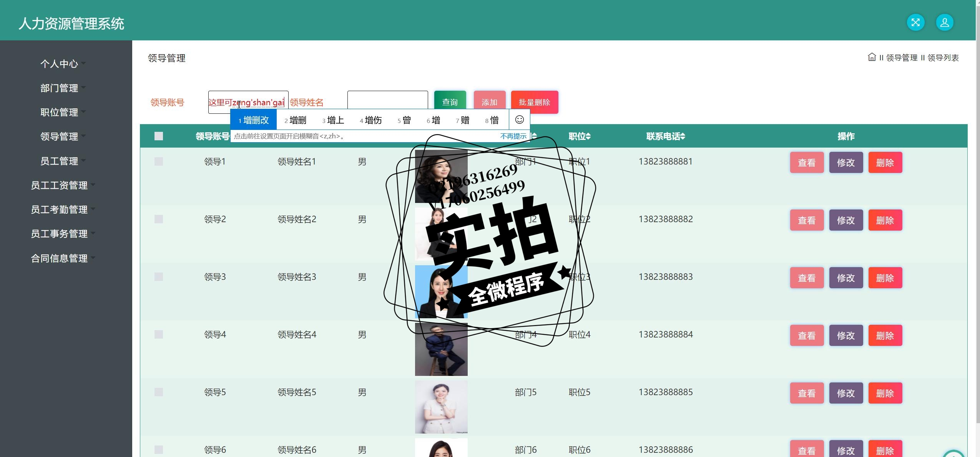Image resolution: width=980 pixels, height=457 pixels.
Task: Click 修改 to edit 领导1
Action: click(846, 162)
